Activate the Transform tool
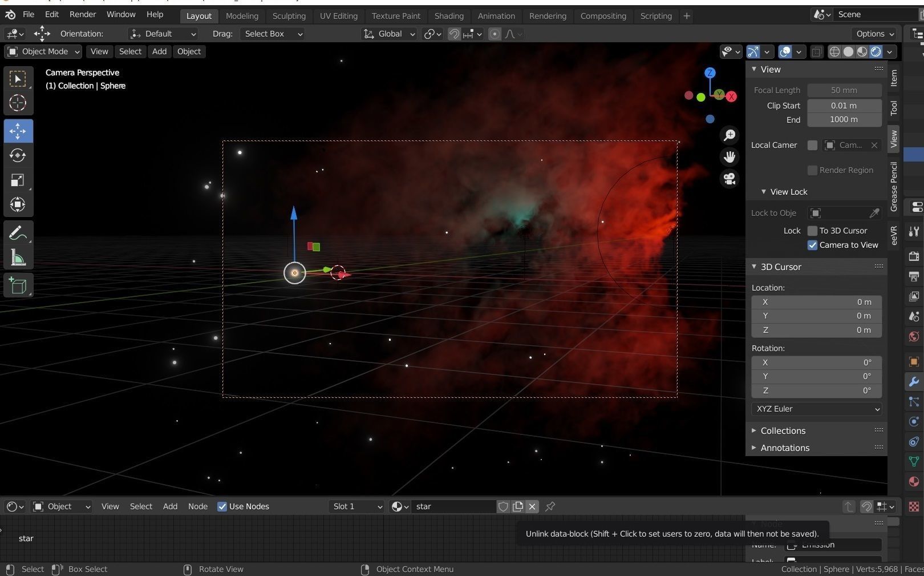The image size is (924, 576). [18, 205]
